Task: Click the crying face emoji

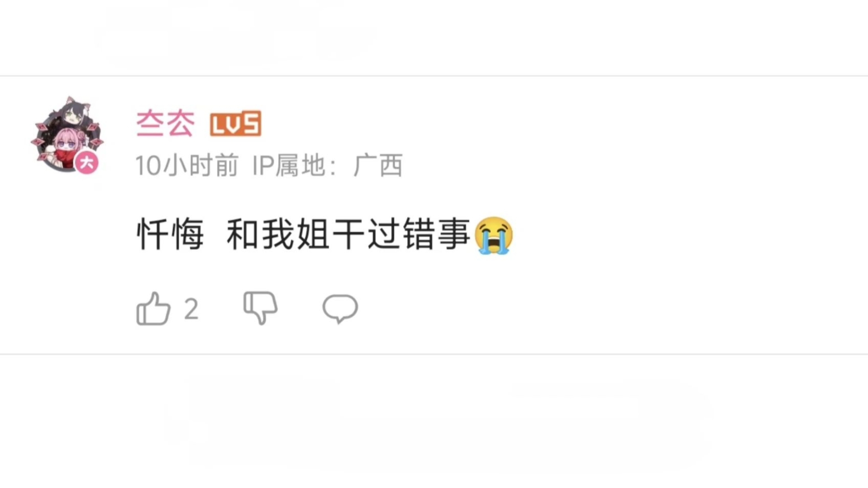Action: click(x=494, y=235)
